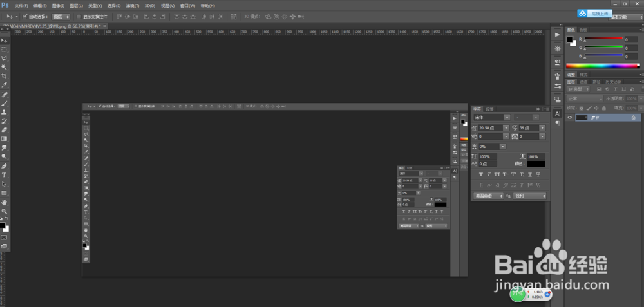The image size is (644, 307).
Task: Select the Eraser tool
Action: (x=5, y=130)
